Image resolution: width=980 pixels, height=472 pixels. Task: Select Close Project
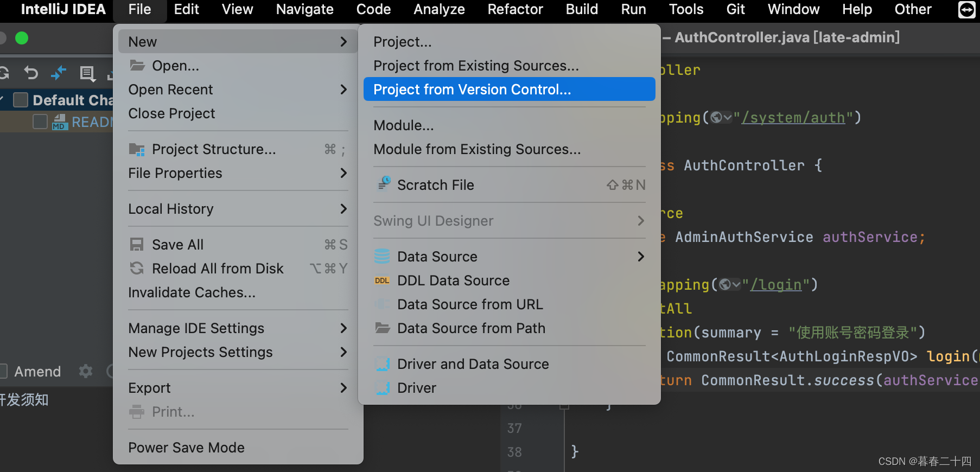point(238,113)
